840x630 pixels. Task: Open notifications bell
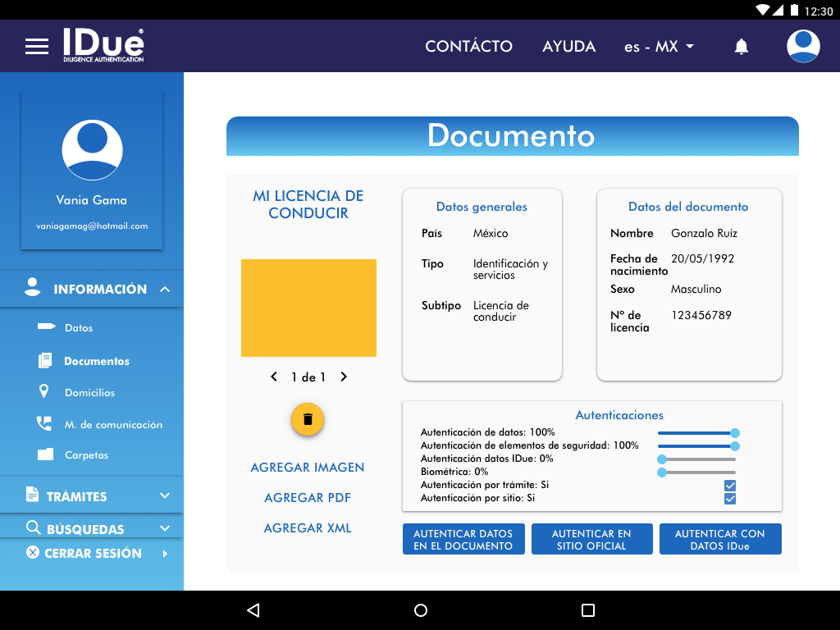(741, 47)
